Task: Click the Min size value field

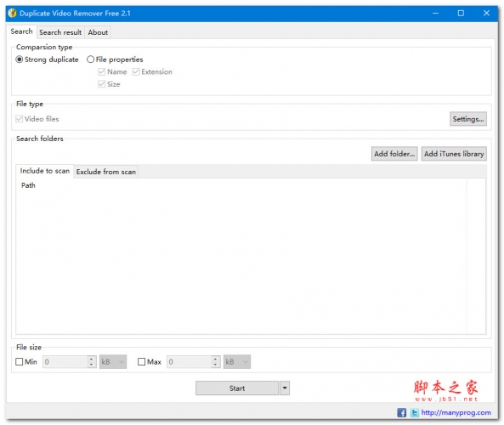Action: pos(65,361)
